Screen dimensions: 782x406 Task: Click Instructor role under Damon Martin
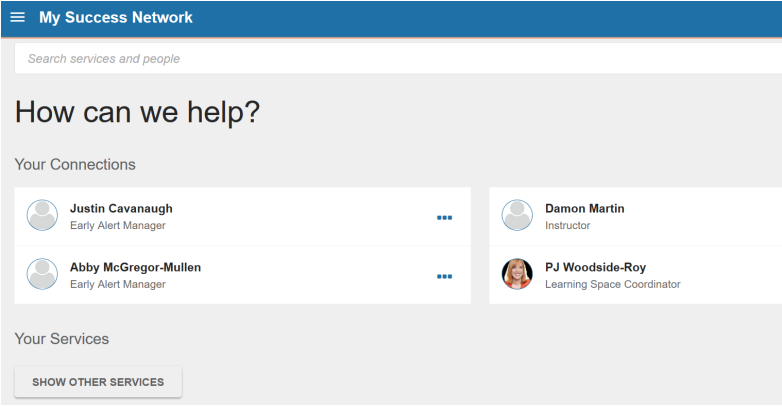pos(568,225)
